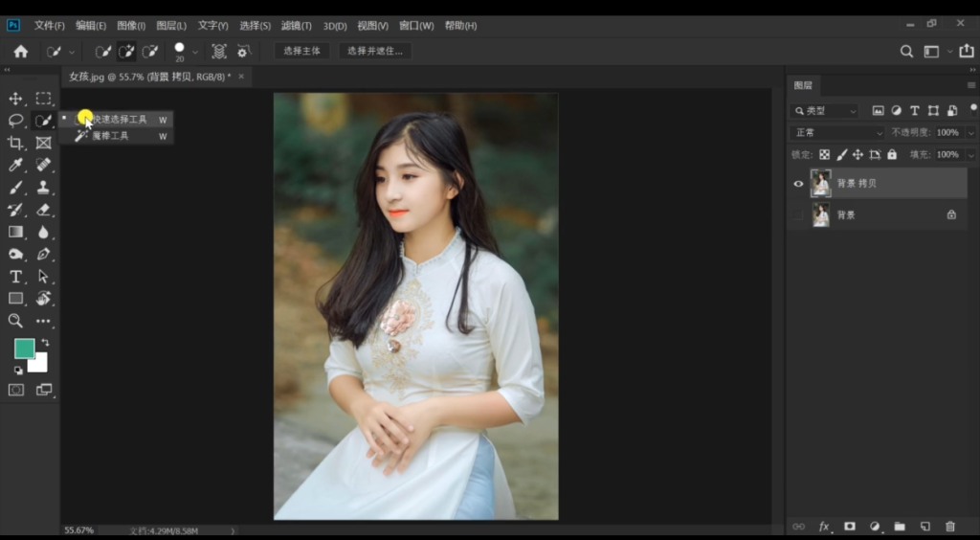Screen dimensions: 980x540
Task: Select the Eyedropper tool
Action: click(15, 165)
